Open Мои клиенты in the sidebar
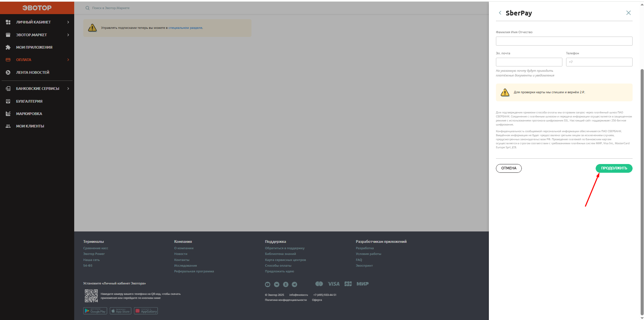Image resolution: width=644 pixels, height=320 pixels. pos(37,126)
